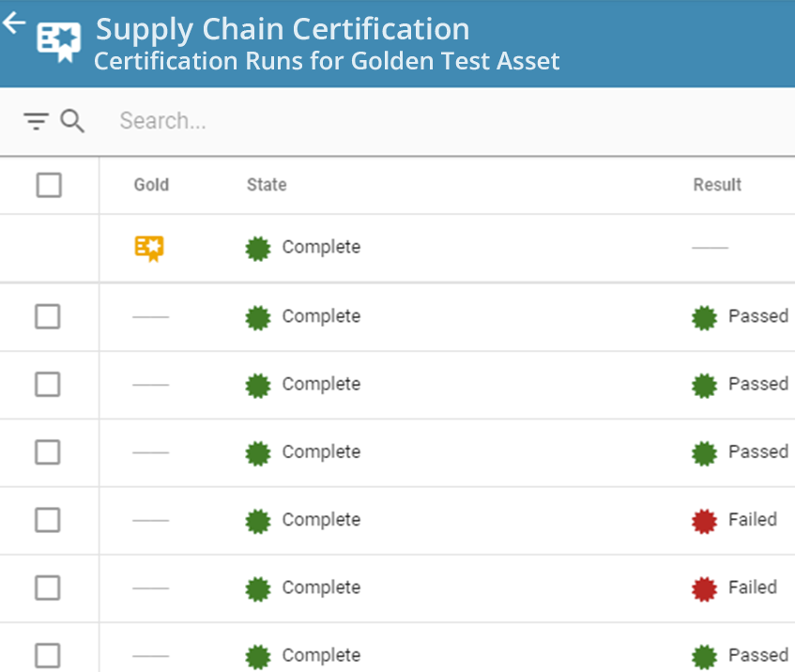795x672 pixels.
Task: Click the Certification Runs for Golden Test Asset subtitle
Action: tap(327, 61)
